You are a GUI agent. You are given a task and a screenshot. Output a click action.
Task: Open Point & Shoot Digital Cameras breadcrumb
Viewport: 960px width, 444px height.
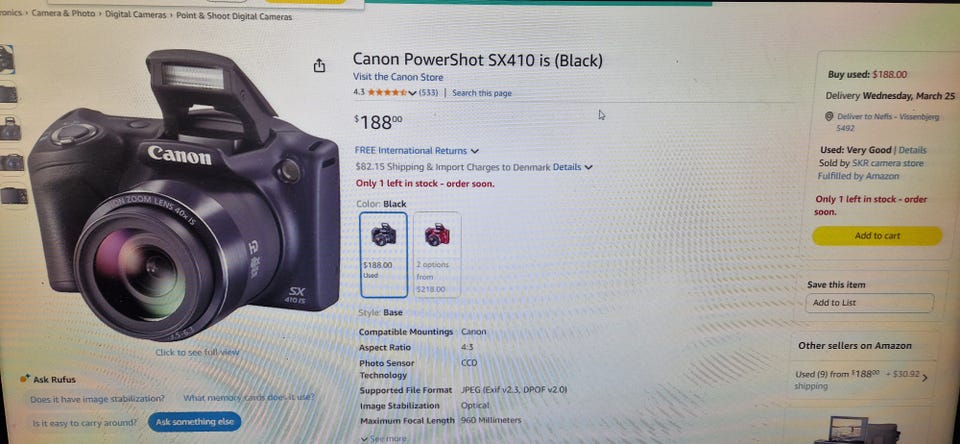tap(234, 17)
